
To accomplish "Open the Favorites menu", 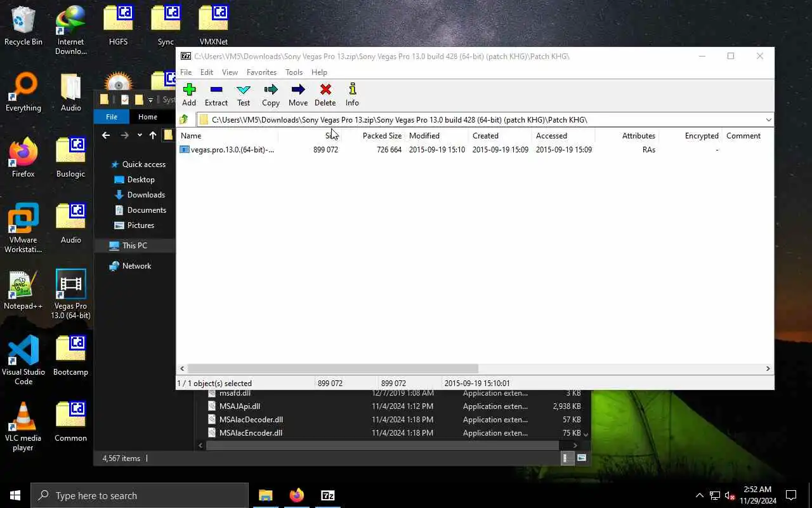I will (x=261, y=72).
